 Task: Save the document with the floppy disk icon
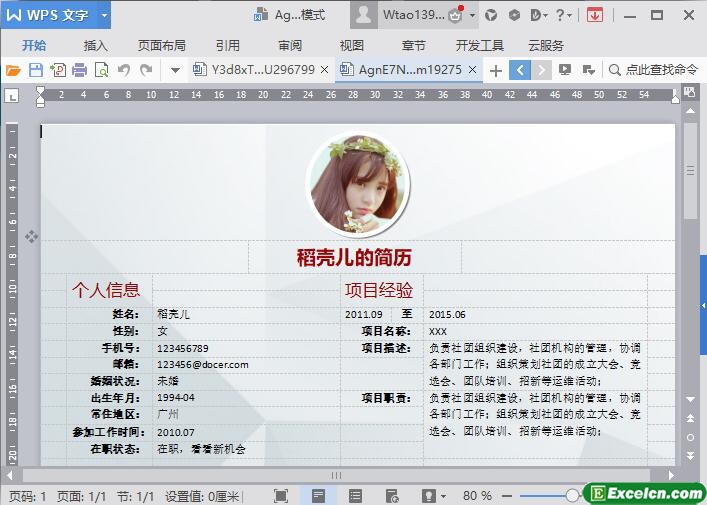click(x=35, y=70)
